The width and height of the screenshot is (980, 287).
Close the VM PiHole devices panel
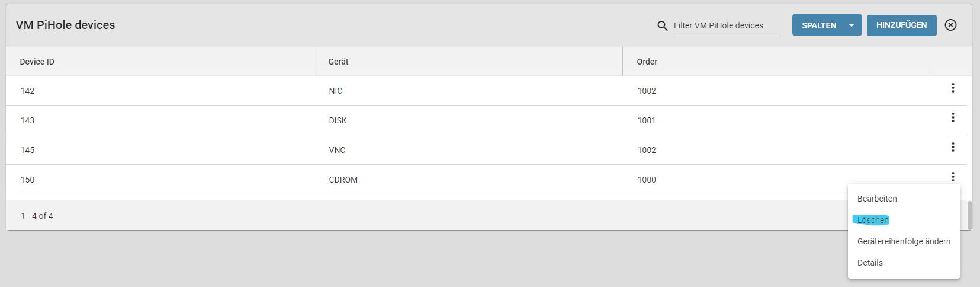pyautogui.click(x=950, y=25)
